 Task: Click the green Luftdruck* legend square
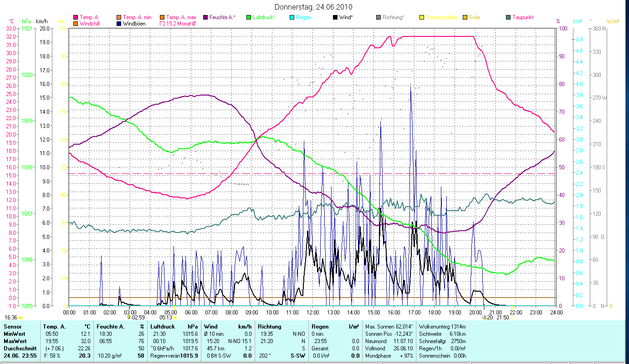[249, 17]
